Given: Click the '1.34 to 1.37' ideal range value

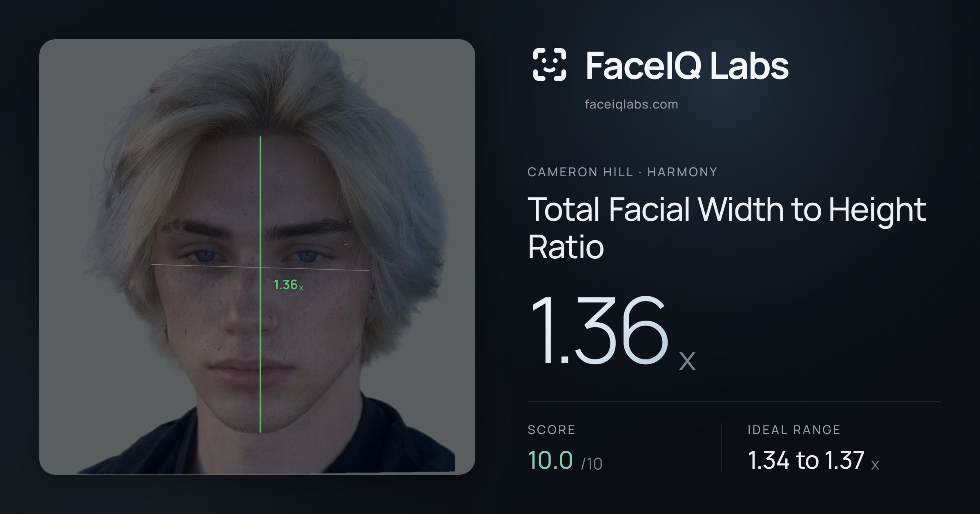Looking at the screenshot, I should pos(806,460).
